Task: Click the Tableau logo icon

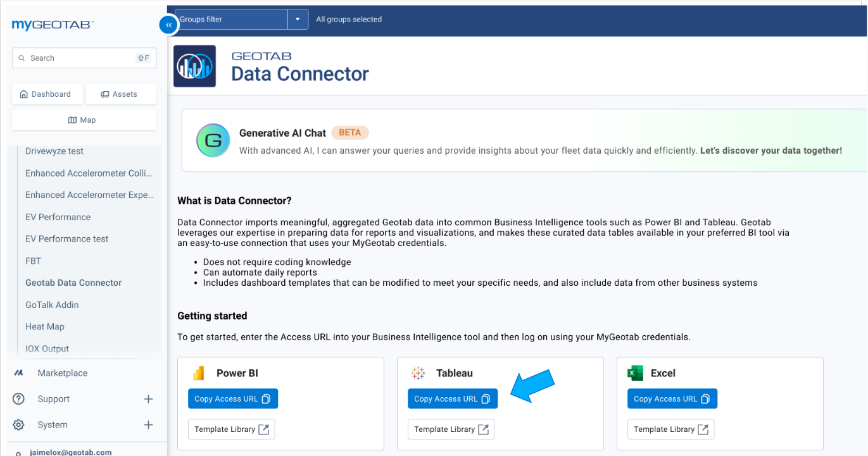Action: [418, 373]
